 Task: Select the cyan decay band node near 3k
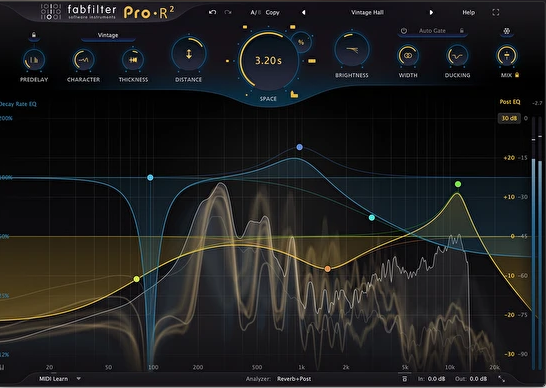click(x=372, y=218)
